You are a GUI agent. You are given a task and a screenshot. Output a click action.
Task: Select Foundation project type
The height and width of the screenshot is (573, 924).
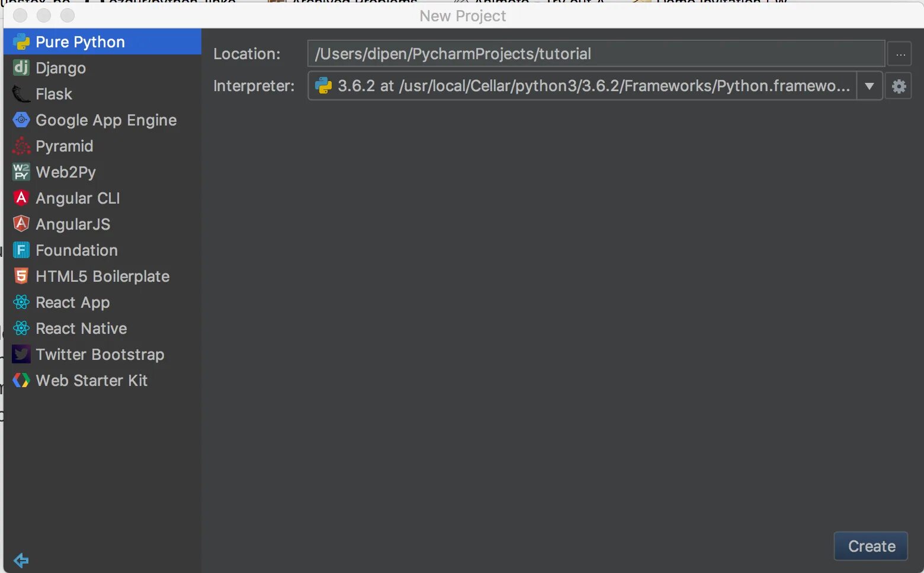point(102,250)
